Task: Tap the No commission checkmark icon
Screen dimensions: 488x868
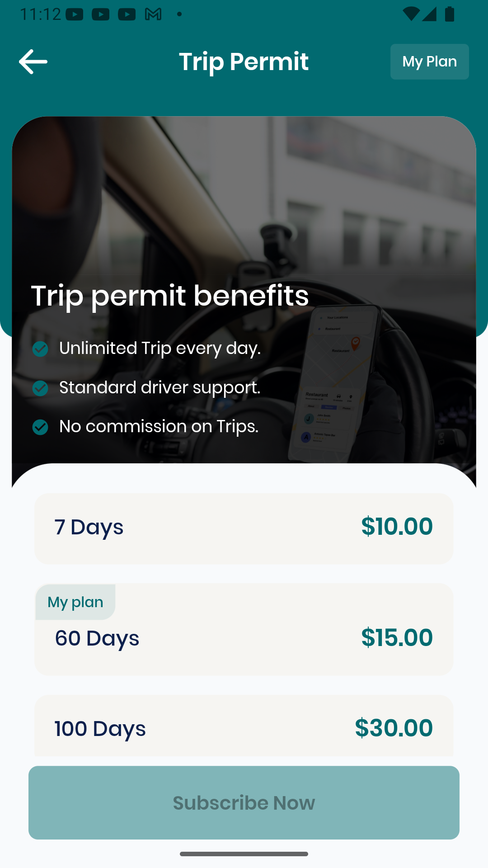Action: 40,427
